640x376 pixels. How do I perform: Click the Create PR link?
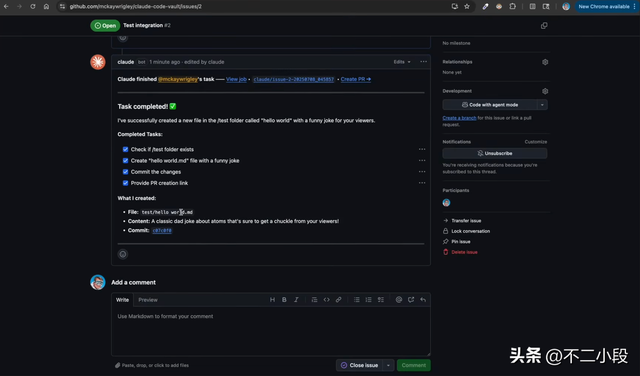[356, 79]
